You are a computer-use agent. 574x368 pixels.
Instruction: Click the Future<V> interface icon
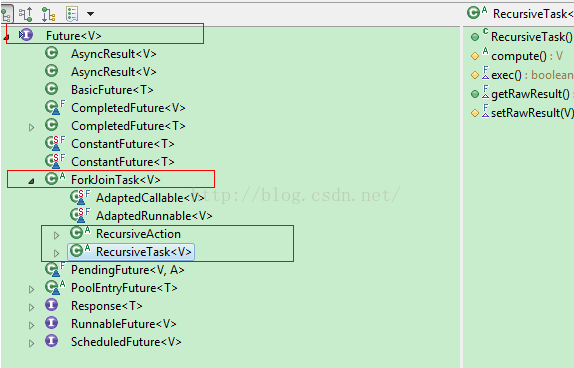tap(26, 35)
